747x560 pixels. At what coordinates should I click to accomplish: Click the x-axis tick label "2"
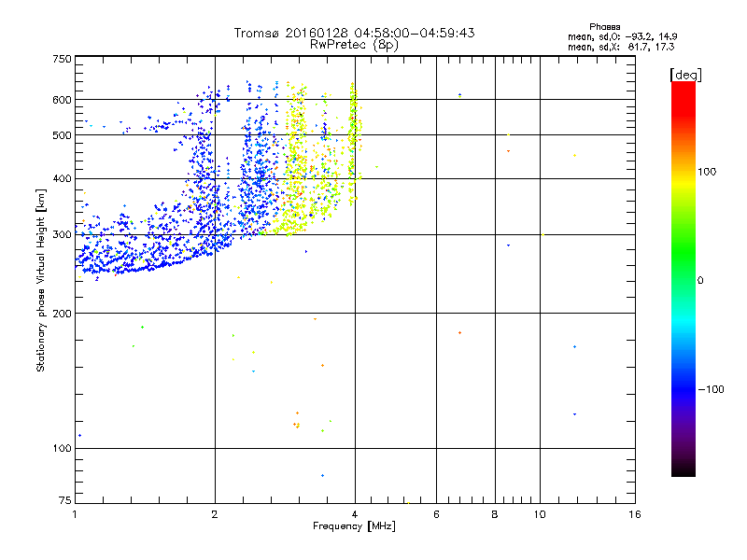215,514
